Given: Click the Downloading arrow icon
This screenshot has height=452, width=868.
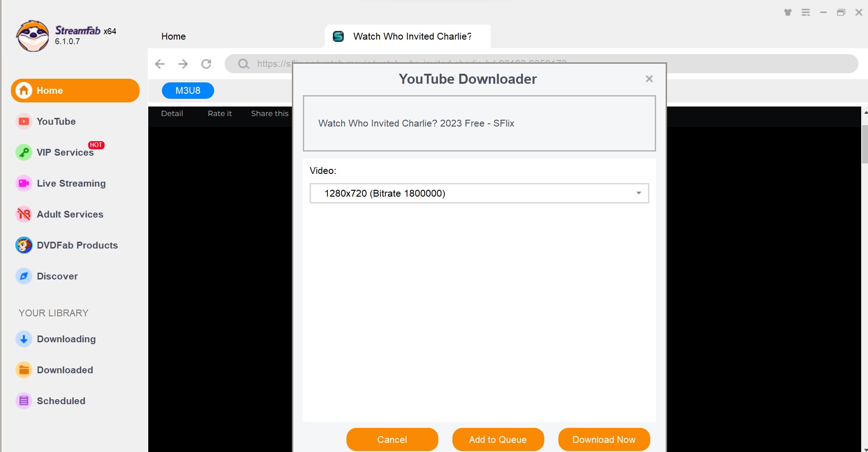Looking at the screenshot, I should 24,339.
